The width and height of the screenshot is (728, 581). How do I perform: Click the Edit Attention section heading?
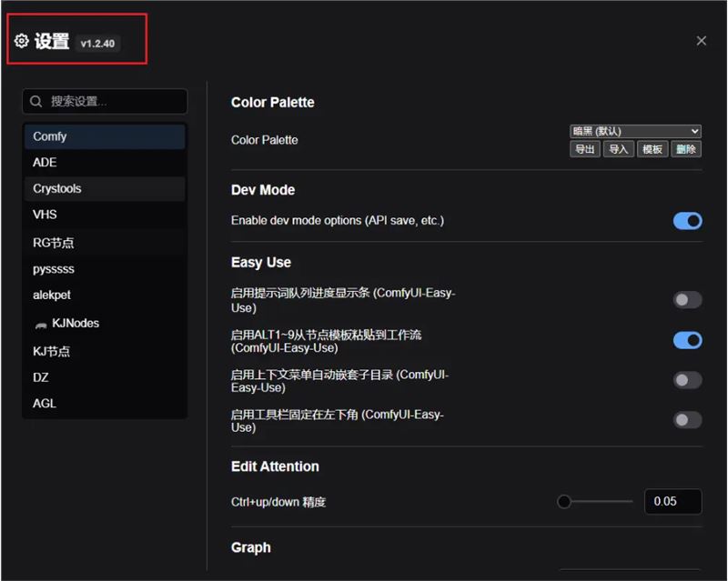[x=275, y=466]
